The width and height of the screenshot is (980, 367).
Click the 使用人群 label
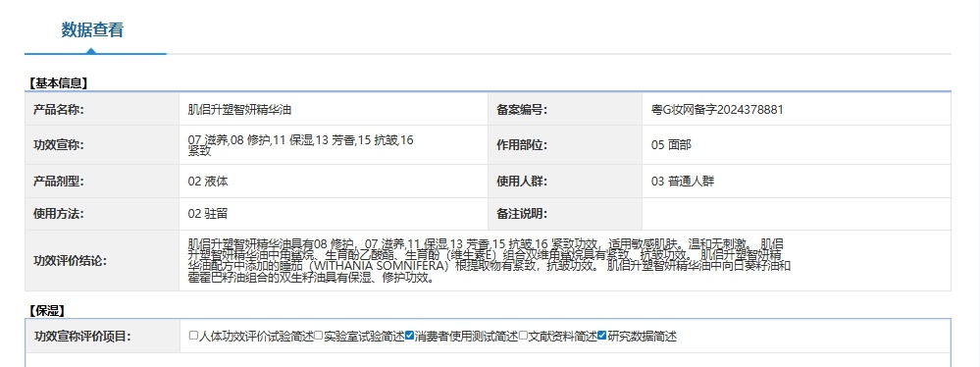(x=521, y=182)
